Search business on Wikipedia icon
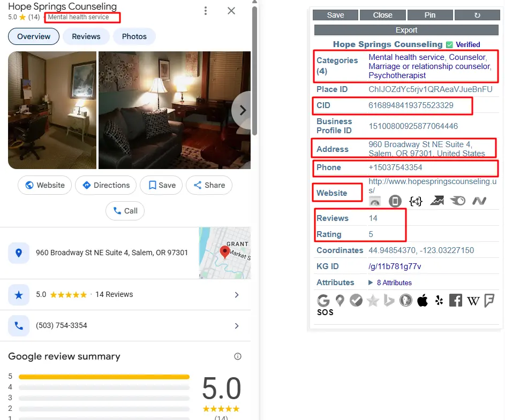Image resolution: width=505 pixels, height=420 pixels. click(x=473, y=301)
